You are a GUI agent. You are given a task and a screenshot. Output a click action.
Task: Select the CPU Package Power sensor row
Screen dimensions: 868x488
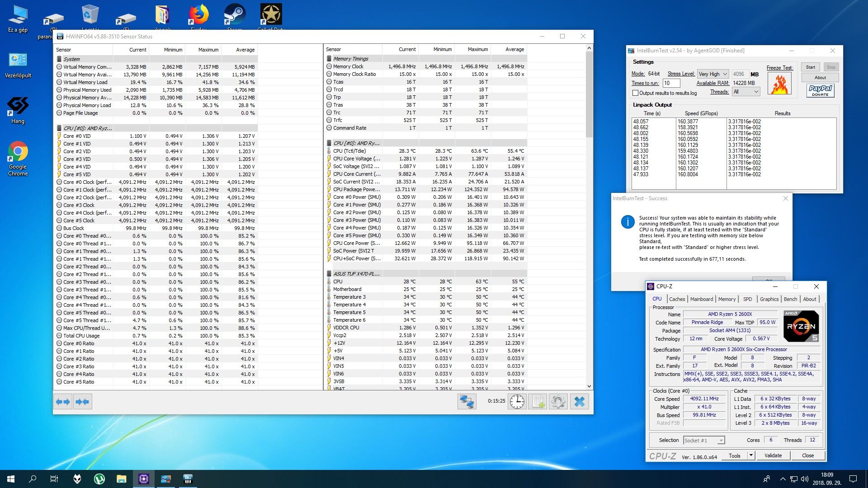pyautogui.click(x=426, y=189)
